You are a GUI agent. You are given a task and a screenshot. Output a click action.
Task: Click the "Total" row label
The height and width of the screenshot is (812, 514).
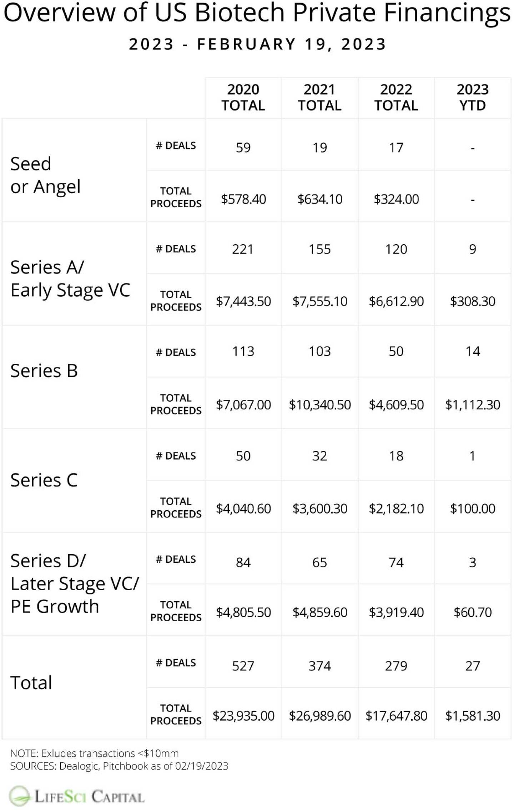31,683
